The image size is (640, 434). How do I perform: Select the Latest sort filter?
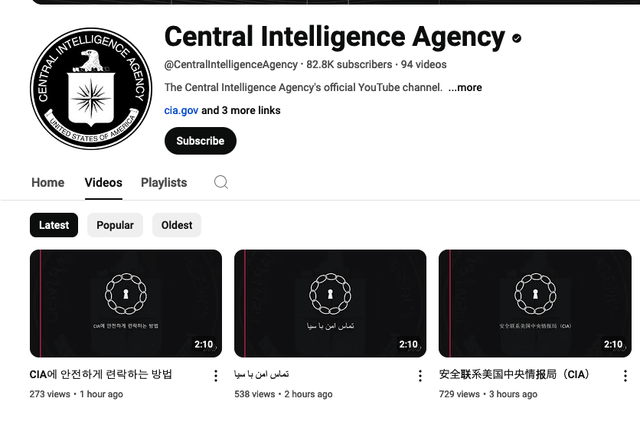coord(54,225)
